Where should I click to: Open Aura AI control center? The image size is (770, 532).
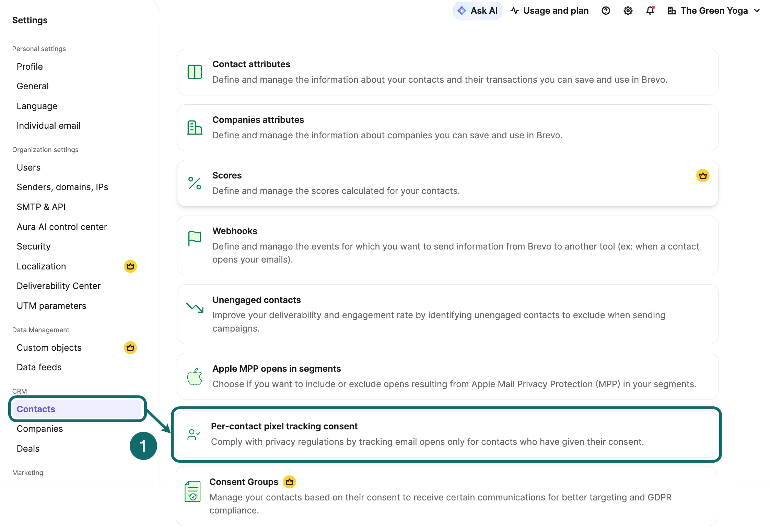(x=62, y=227)
